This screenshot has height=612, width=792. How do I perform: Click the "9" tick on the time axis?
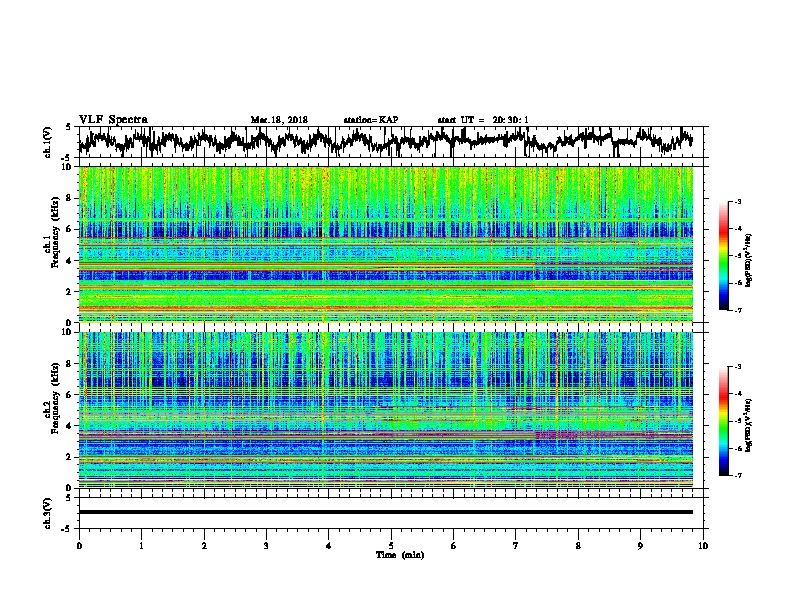point(640,546)
